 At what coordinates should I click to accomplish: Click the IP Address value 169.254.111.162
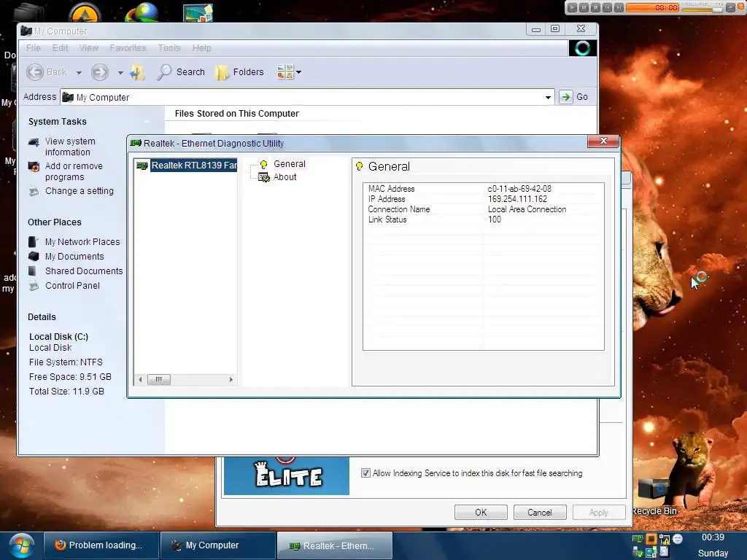pyautogui.click(x=517, y=199)
